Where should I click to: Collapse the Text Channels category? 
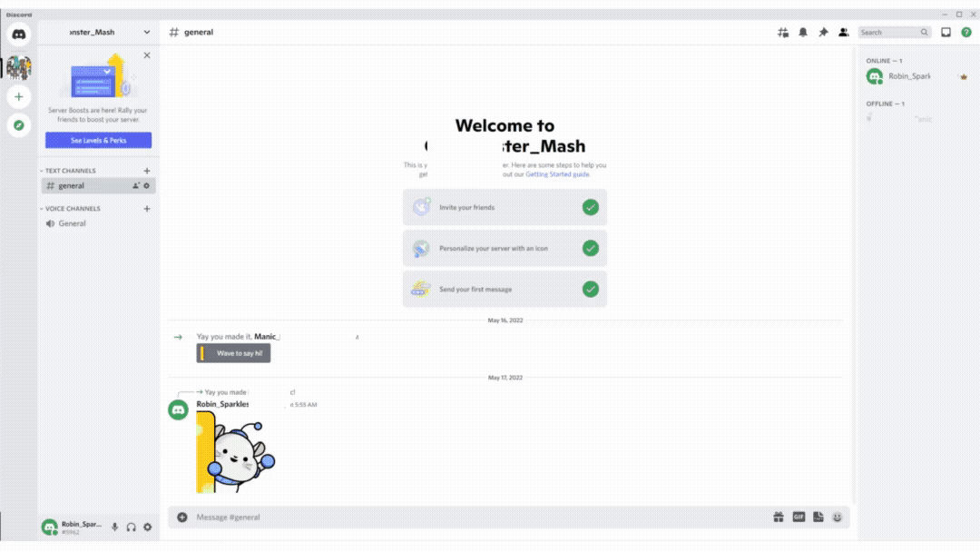[x=68, y=171]
